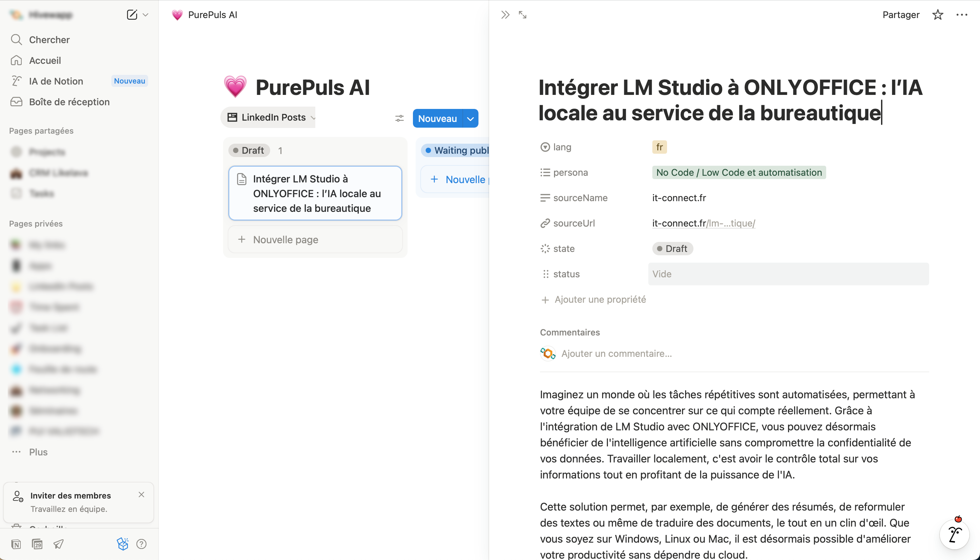Click the green persona tag value
This screenshot has width=980, height=560.
click(739, 172)
